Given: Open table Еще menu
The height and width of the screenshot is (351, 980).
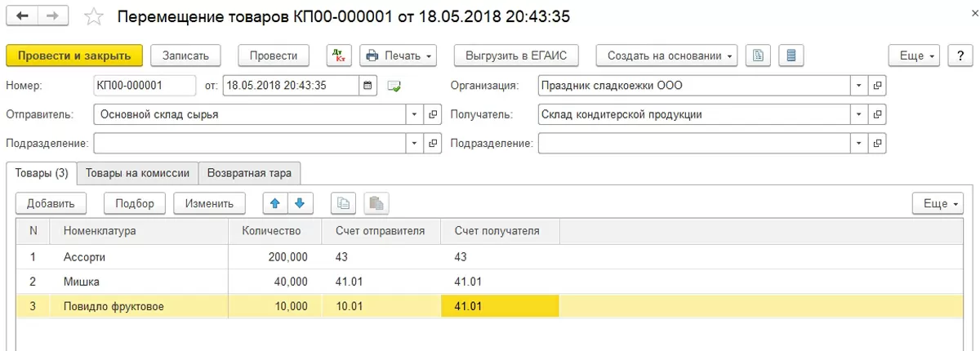Looking at the screenshot, I should coord(938,203).
